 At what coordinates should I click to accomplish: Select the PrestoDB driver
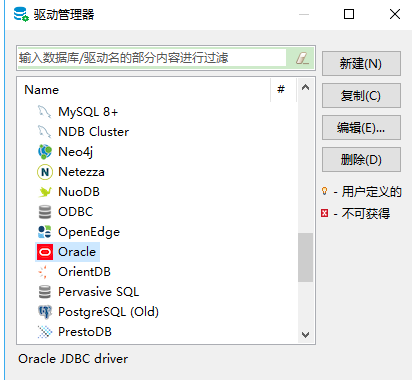[x=85, y=332]
